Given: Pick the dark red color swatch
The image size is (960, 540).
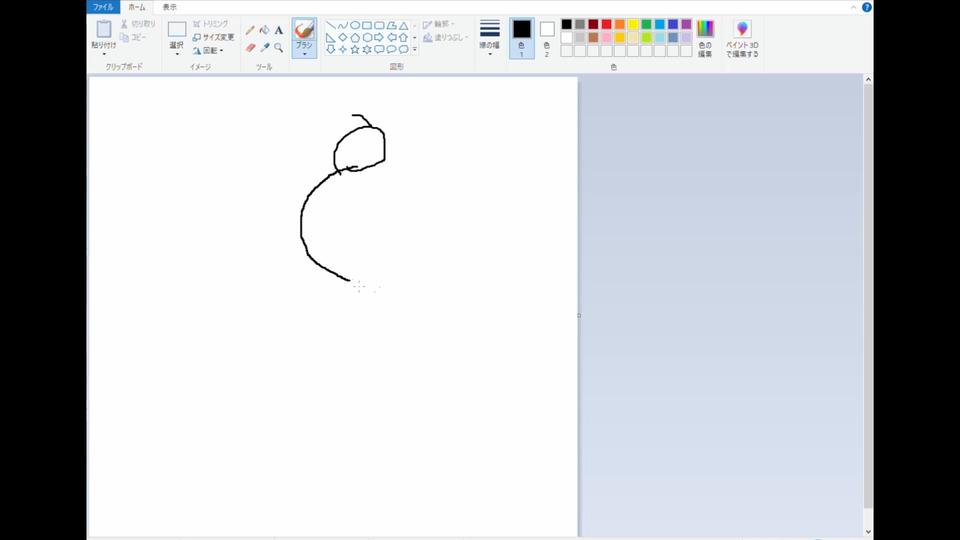Looking at the screenshot, I should 593,24.
